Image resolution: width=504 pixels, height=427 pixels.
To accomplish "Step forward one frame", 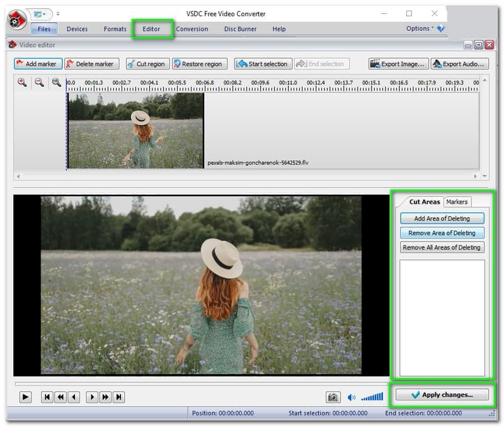I will 92,397.
